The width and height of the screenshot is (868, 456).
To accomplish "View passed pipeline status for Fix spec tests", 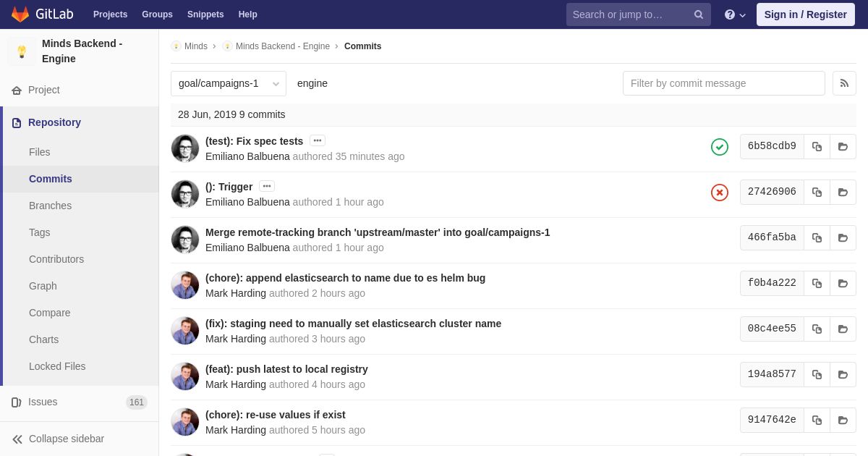I will 720,147.
